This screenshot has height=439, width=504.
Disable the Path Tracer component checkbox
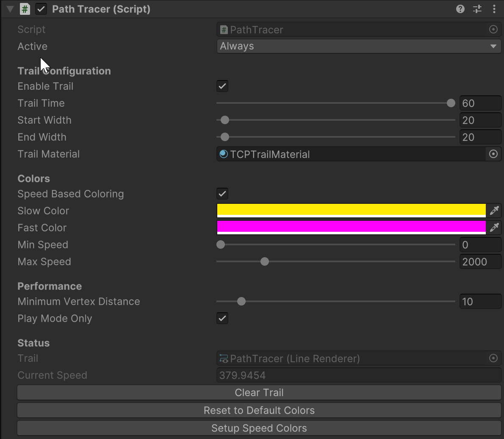[x=41, y=9]
